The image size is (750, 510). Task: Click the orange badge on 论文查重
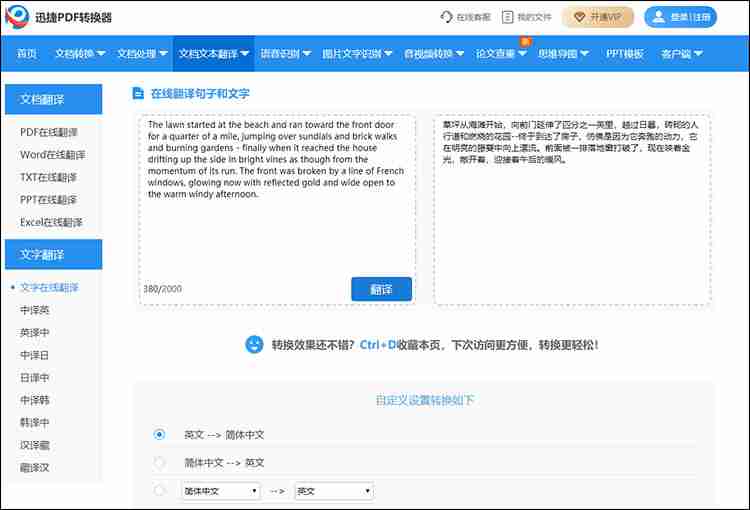click(525, 40)
